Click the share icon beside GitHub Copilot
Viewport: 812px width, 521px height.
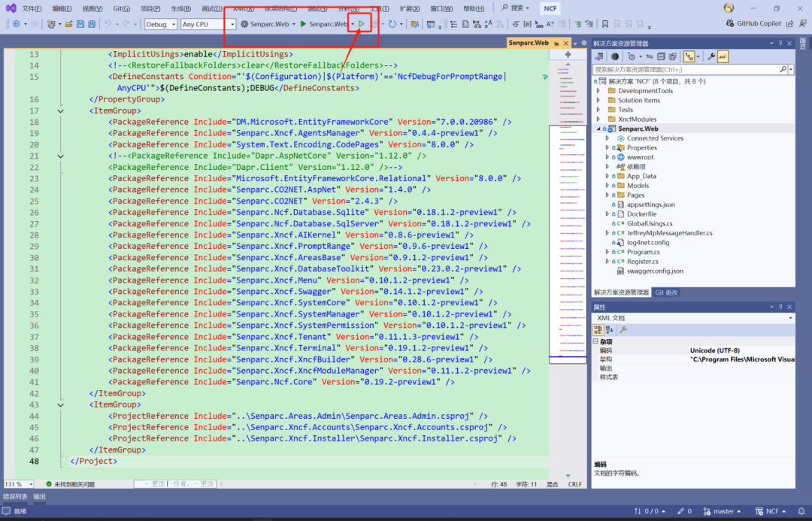[x=789, y=24]
